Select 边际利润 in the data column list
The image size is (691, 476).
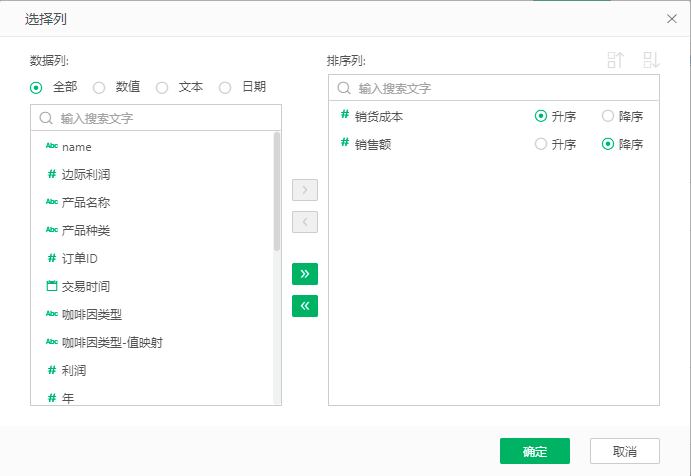[86, 174]
